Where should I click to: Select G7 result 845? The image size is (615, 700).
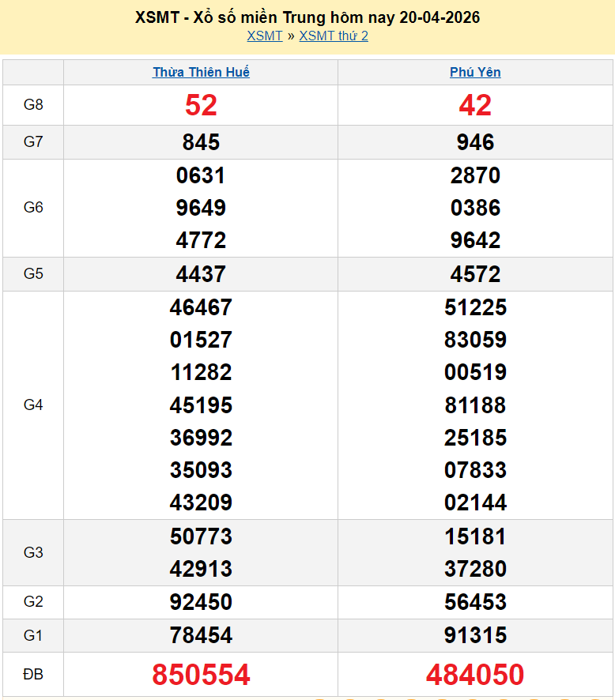point(201,142)
